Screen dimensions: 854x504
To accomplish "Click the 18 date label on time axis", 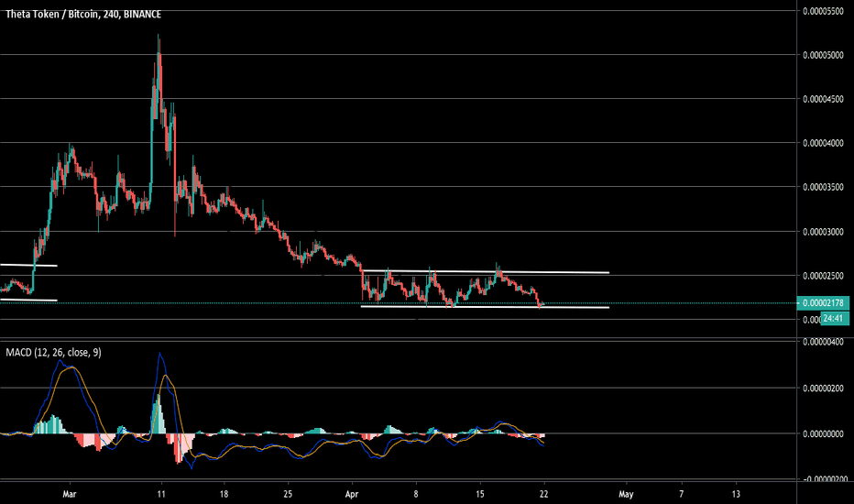I will [224, 494].
